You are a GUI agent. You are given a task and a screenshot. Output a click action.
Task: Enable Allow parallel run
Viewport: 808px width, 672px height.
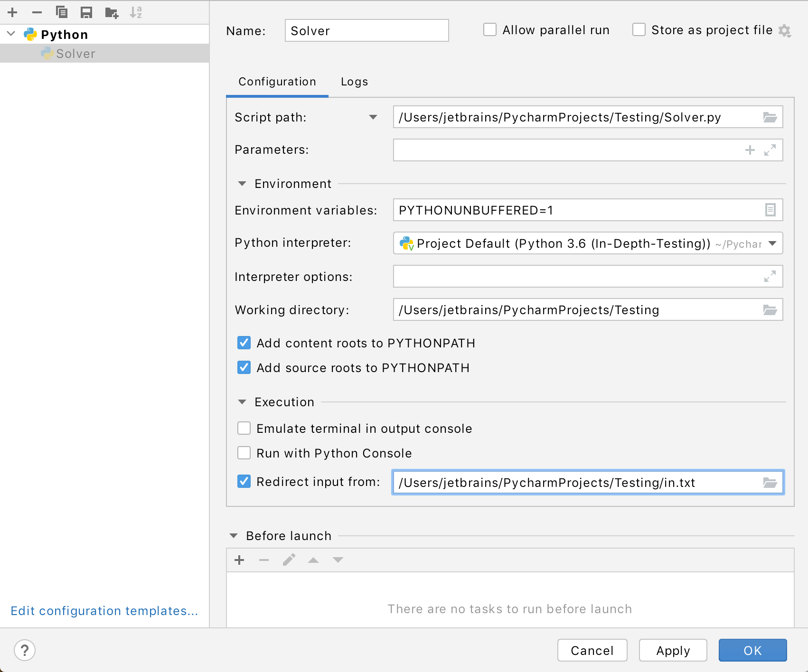(489, 29)
